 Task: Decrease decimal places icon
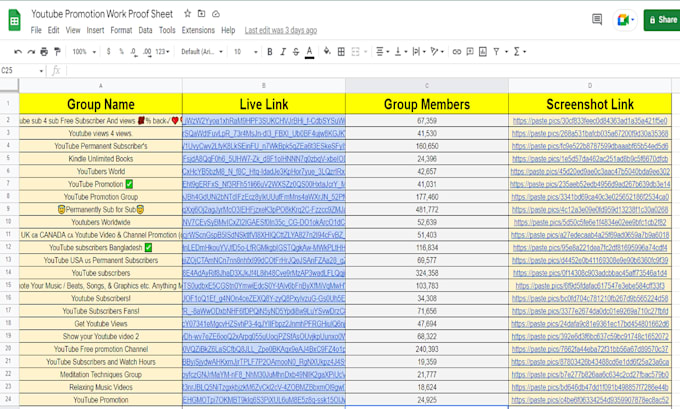134,52
